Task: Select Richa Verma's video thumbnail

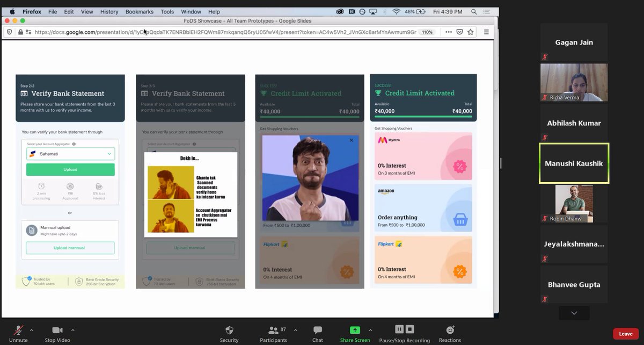Action: [x=574, y=82]
